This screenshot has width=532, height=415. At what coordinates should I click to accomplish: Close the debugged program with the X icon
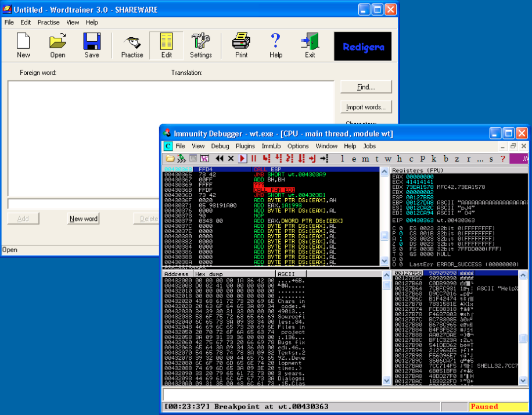point(231,159)
